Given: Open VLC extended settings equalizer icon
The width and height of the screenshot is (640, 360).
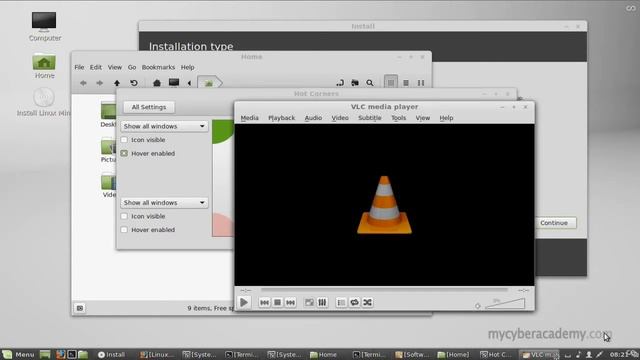Looking at the screenshot, I should (322, 302).
